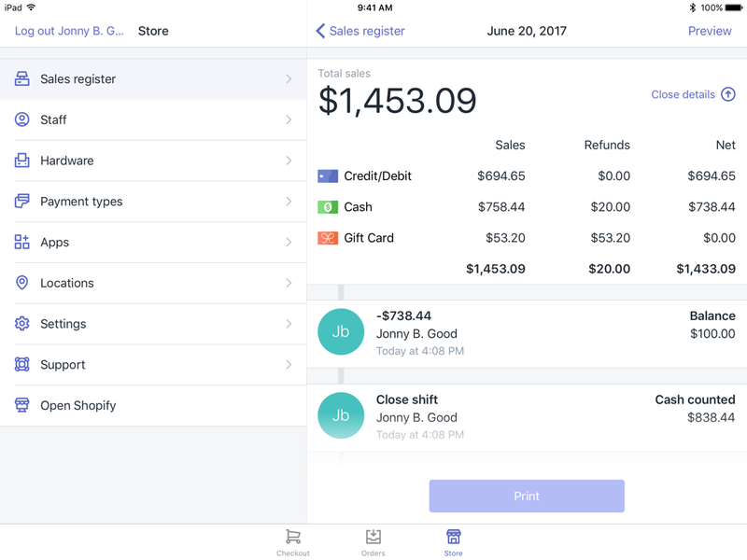Open the Support lifebuoy icon
The width and height of the screenshot is (747, 560).
click(21, 365)
